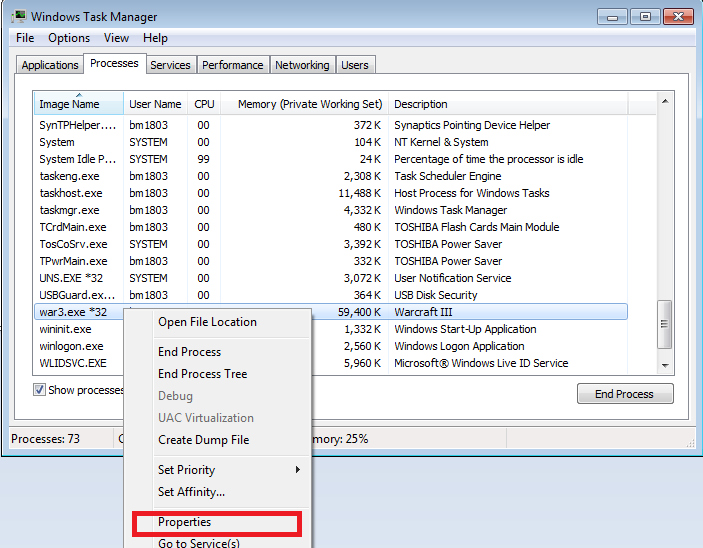Click the process list scroll up arrow
703x548 pixels.
(665, 101)
